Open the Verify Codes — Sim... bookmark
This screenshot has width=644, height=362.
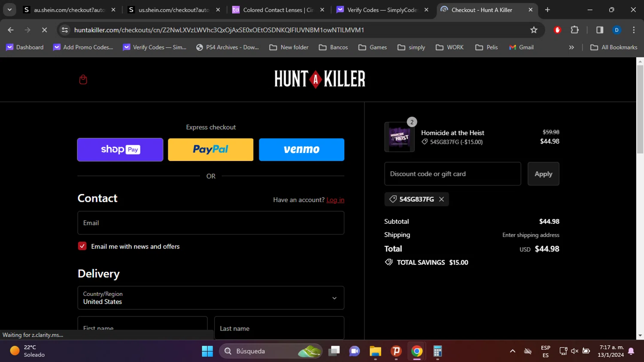(x=155, y=47)
